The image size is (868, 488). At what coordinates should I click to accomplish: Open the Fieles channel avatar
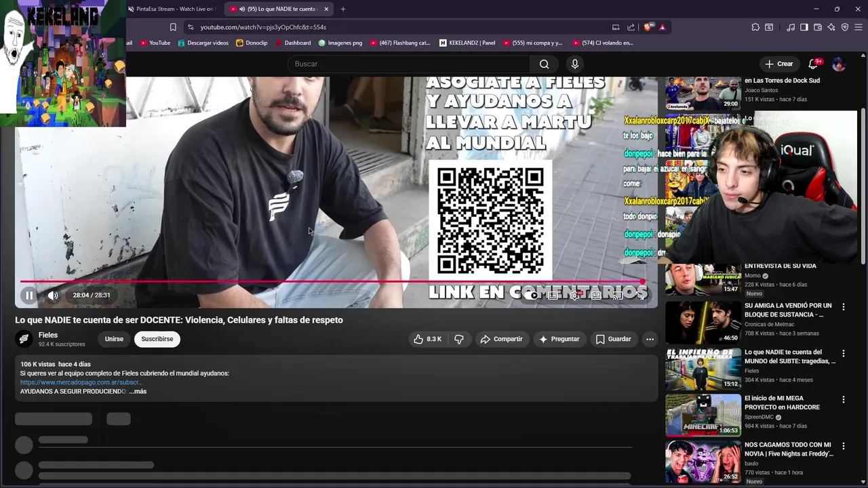pos(24,339)
